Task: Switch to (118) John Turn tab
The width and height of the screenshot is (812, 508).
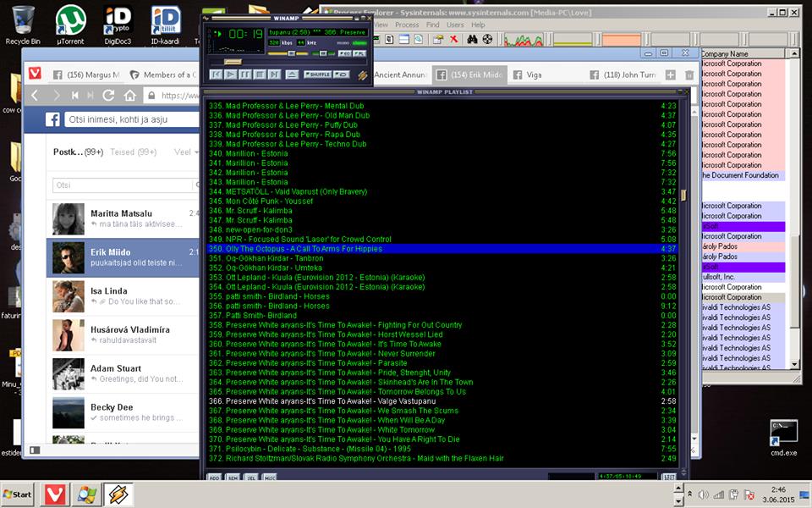Action: point(622,75)
